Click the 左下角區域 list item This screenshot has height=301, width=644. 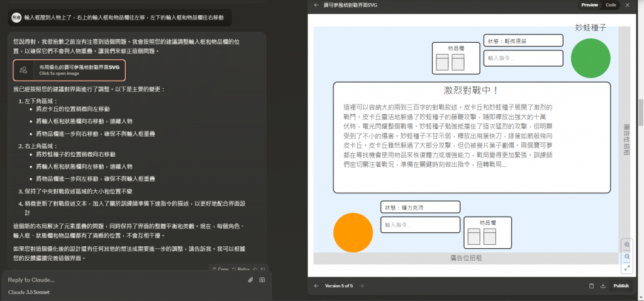(42, 101)
